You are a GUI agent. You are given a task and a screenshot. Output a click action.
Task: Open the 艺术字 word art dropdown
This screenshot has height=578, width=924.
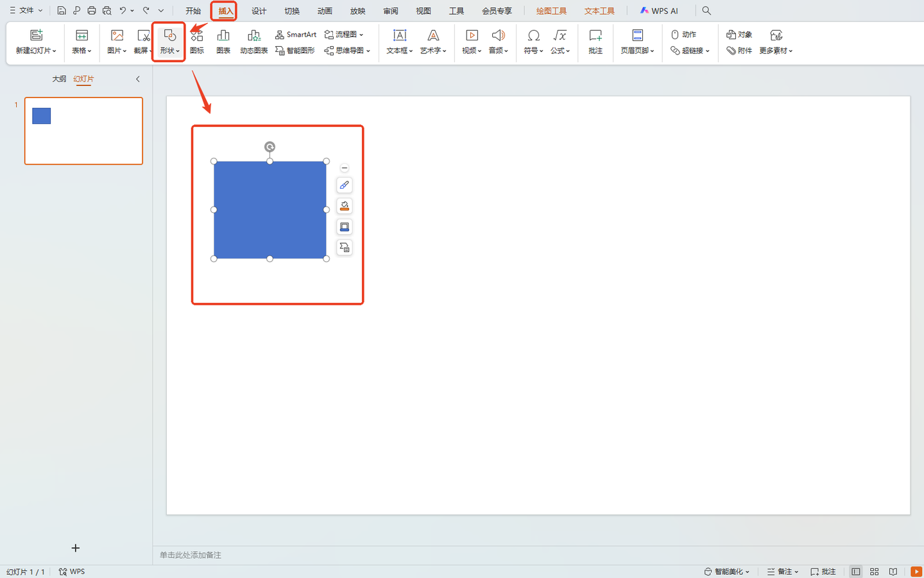(433, 50)
